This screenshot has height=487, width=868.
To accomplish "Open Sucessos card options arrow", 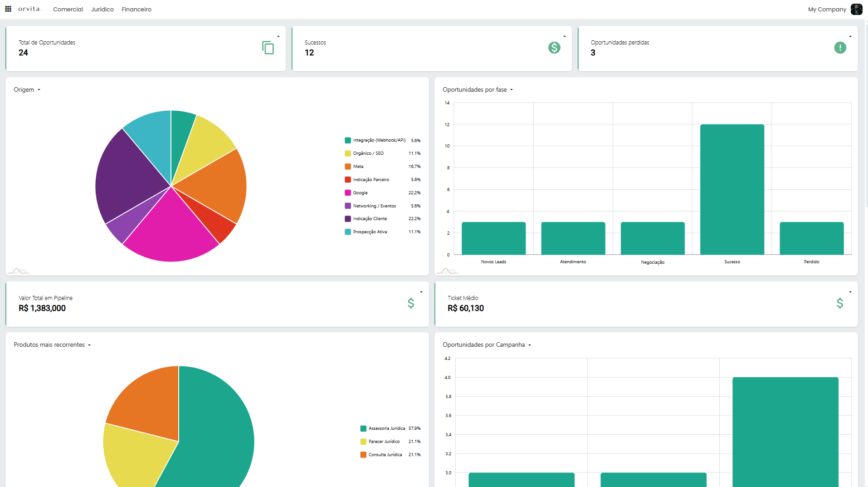I will click(565, 37).
